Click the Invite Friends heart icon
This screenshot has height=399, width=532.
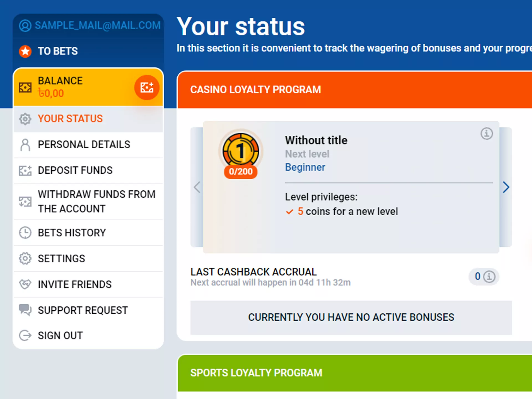point(25,284)
